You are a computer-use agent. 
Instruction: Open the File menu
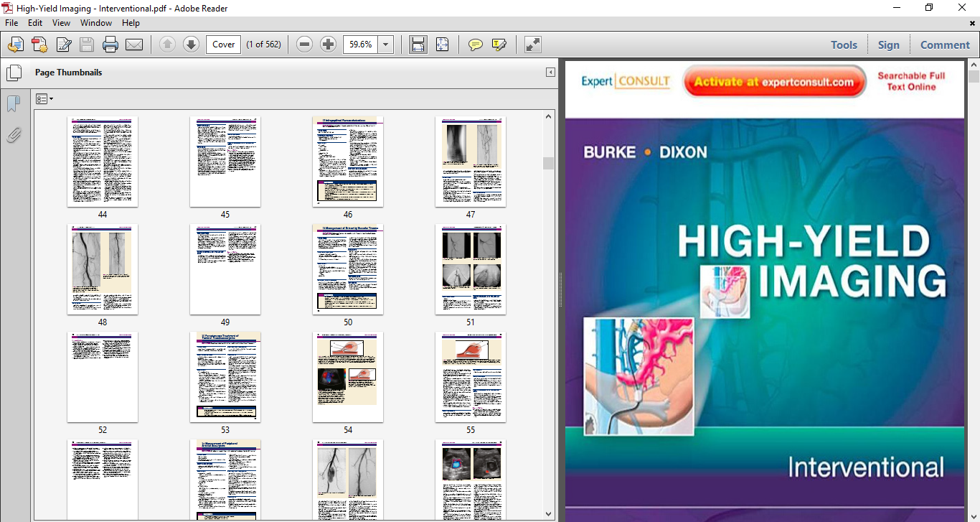pyautogui.click(x=11, y=23)
